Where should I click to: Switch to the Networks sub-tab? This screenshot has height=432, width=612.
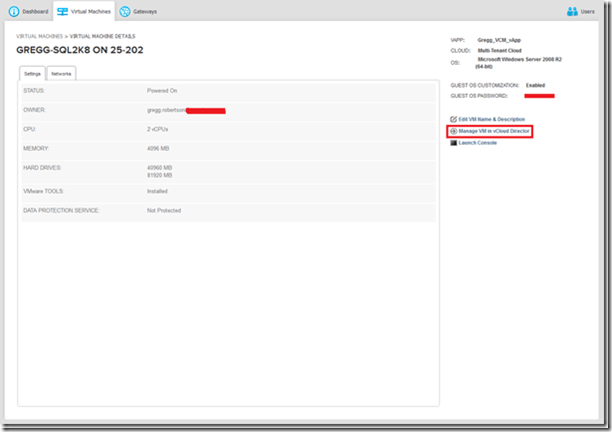(61, 74)
